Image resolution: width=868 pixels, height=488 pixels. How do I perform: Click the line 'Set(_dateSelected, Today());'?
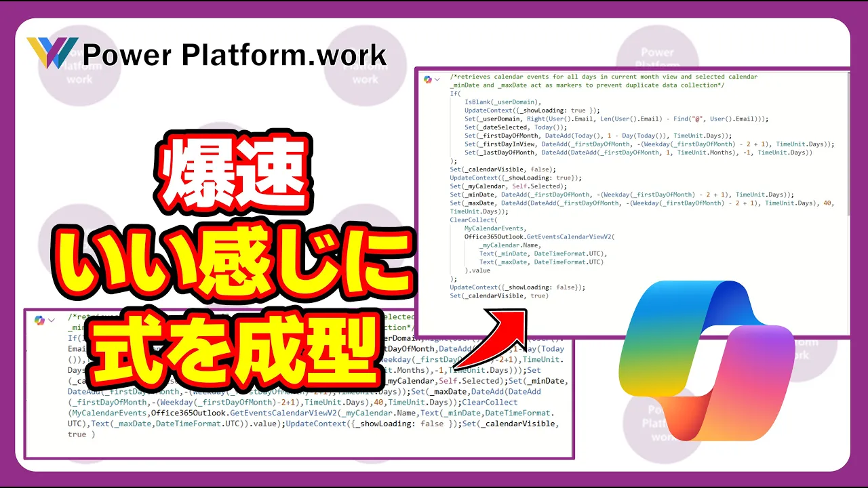(x=515, y=127)
